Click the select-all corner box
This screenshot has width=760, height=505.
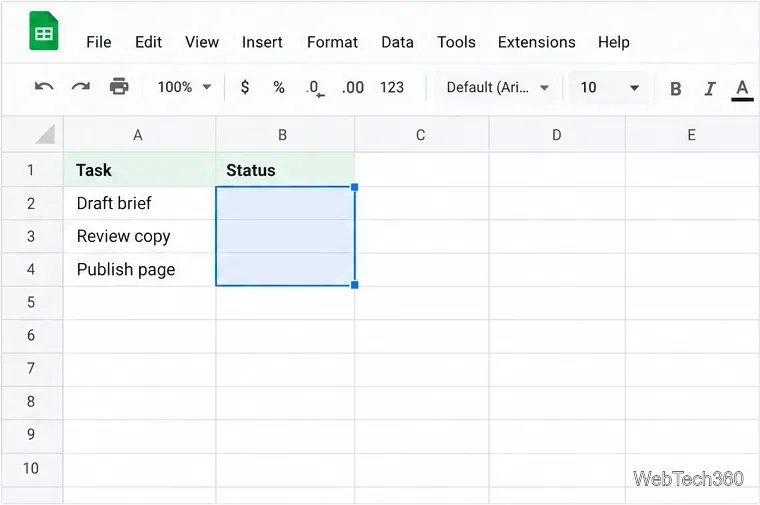click(32, 134)
